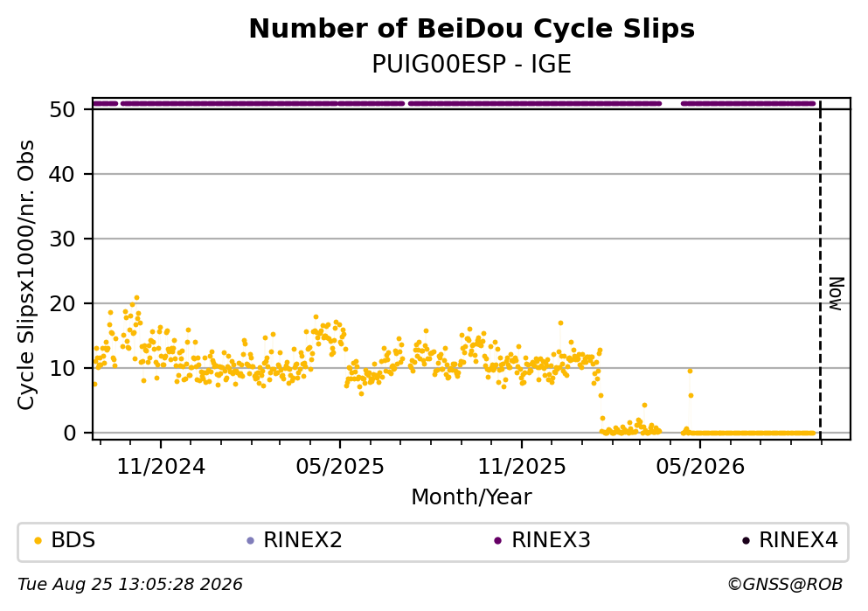Click the Cycle Slipsx1000/nr. Obs axis label

pos(25,275)
